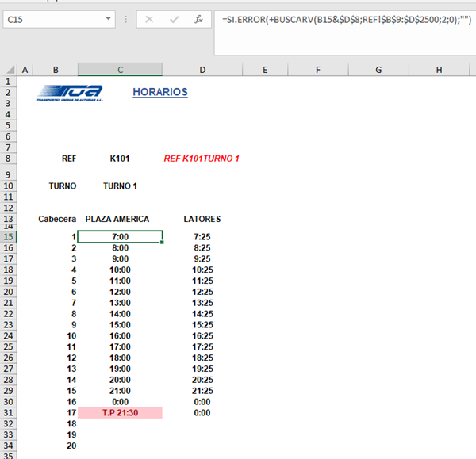Click the Select All corner triangle
This screenshot has width=476, height=459.
tap(9, 71)
